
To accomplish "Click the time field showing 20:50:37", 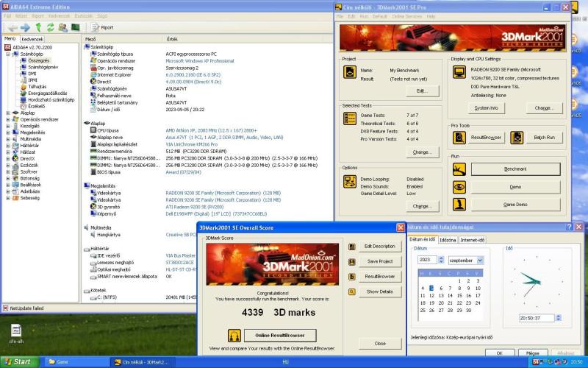I will tap(537, 318).
